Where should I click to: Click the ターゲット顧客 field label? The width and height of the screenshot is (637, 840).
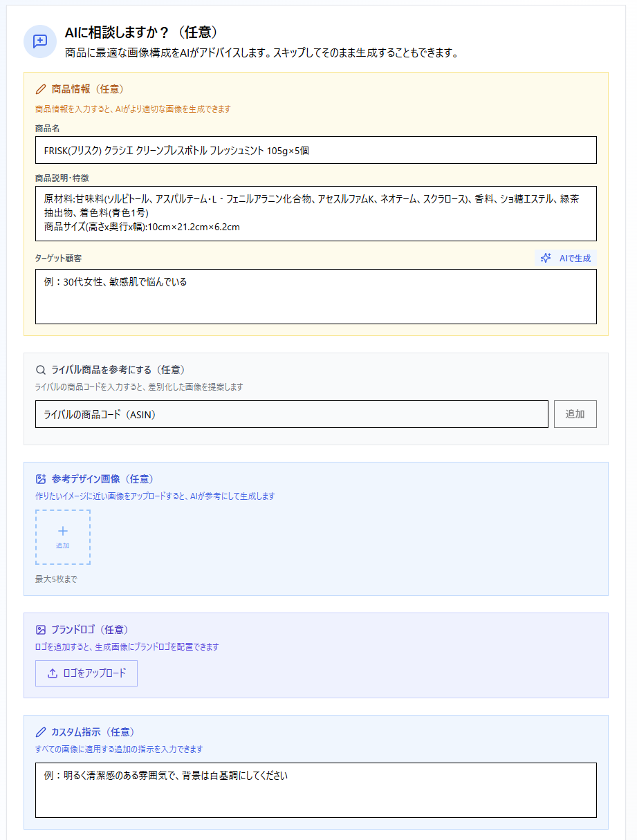pyautogui.click(x=59, y=258)
